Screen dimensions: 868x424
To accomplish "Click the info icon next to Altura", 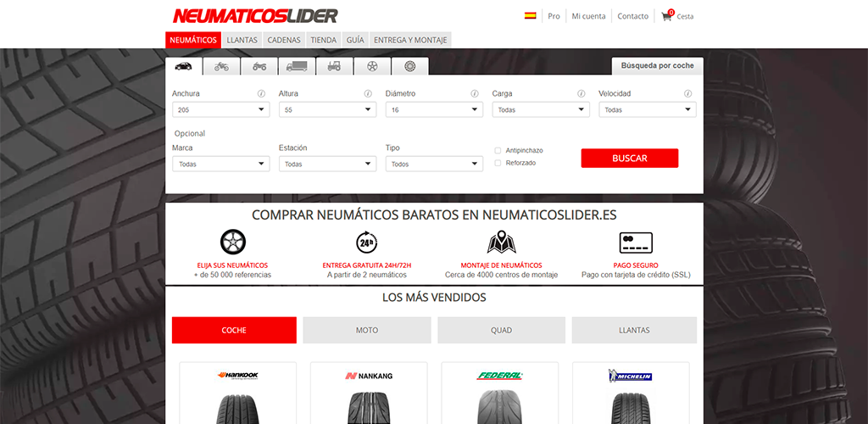I will tap(368, 93).
